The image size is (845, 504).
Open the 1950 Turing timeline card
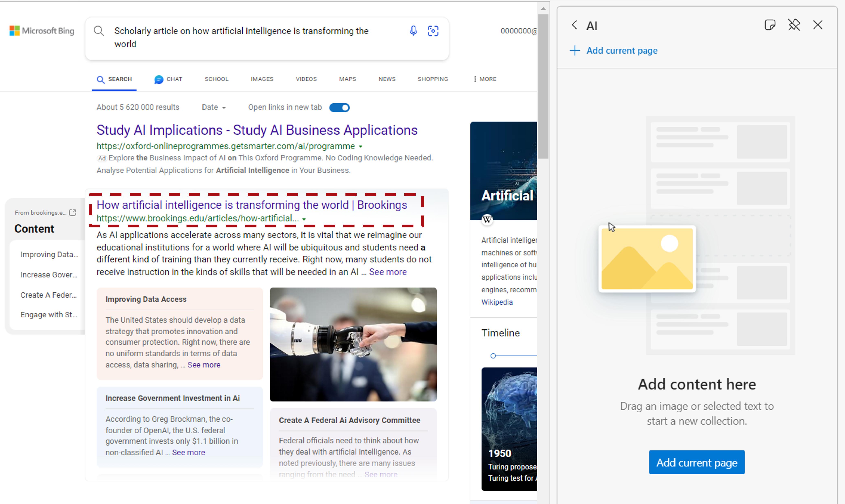point(509,429)
